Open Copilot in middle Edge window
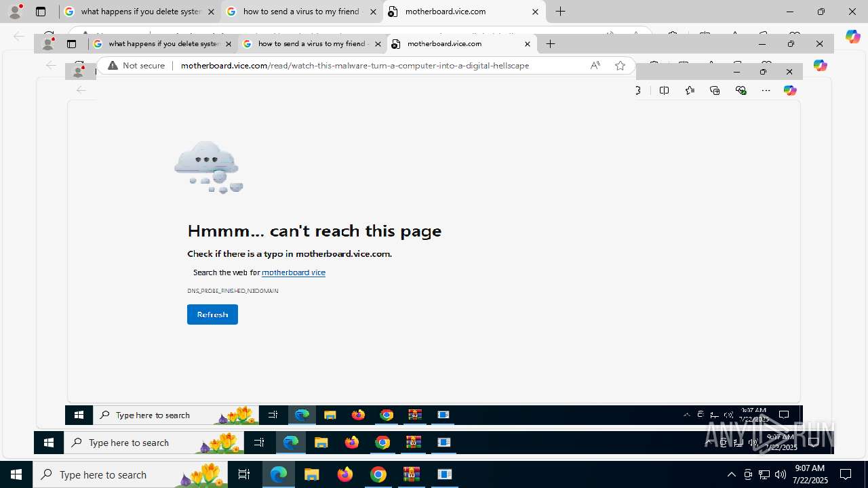The image size is (868, 488). point(820,65)
